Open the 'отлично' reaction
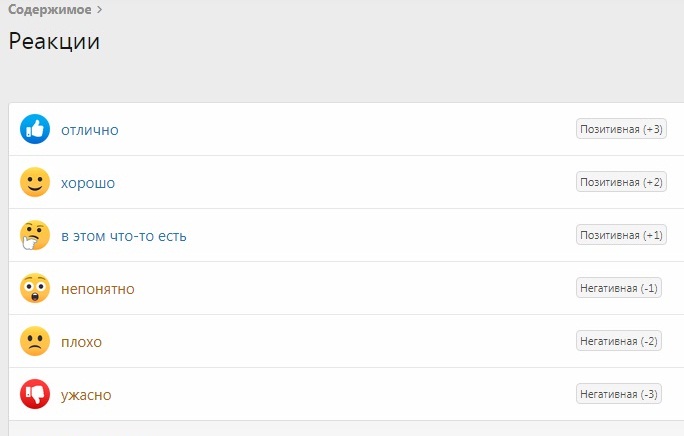Screen dimensions: 684x436 pyautogui.click(x=90, y=130)
